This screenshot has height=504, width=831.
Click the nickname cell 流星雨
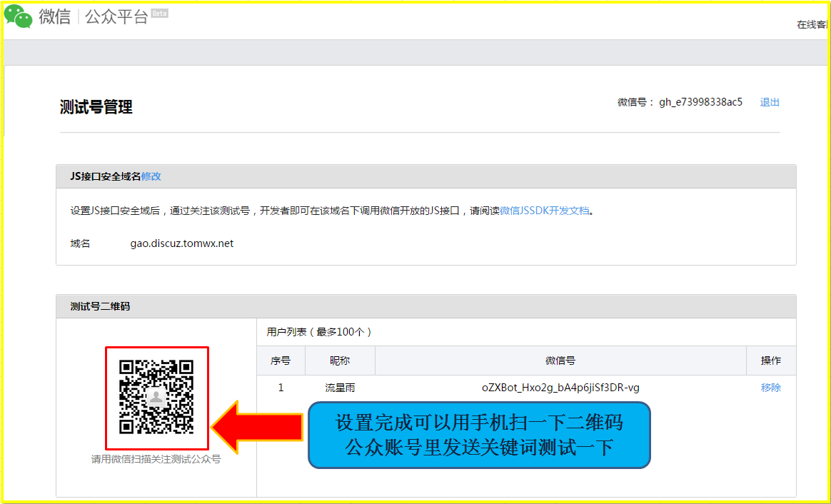340,388
